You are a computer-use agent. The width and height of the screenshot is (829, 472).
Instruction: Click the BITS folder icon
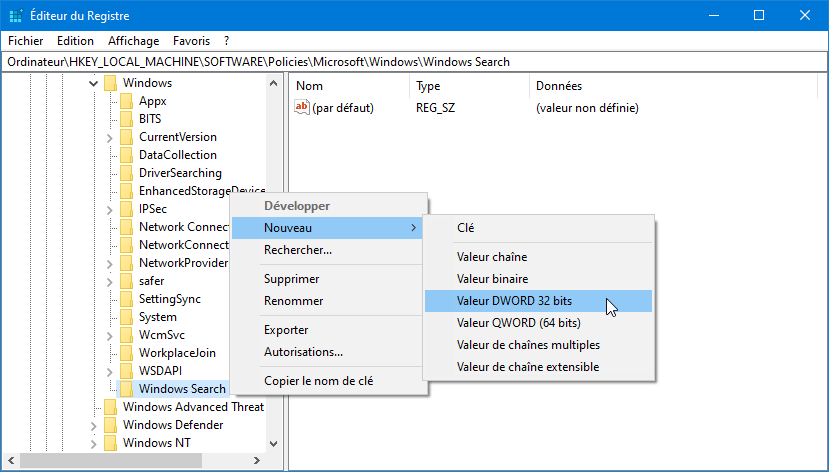coord(126,119)
